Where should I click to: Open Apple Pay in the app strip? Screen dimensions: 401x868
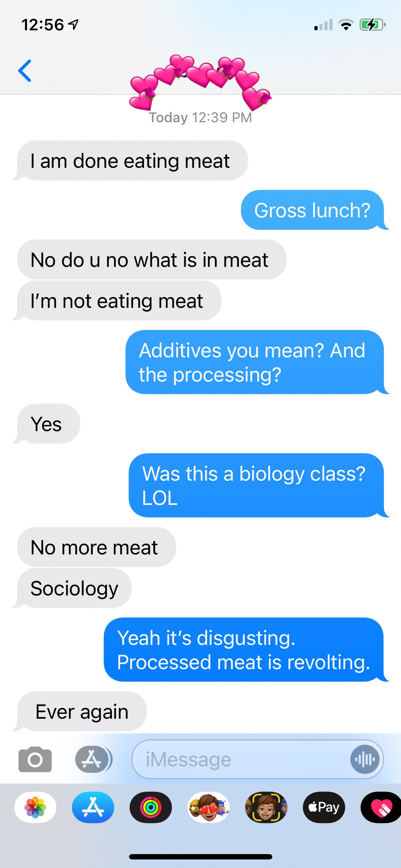324,807
